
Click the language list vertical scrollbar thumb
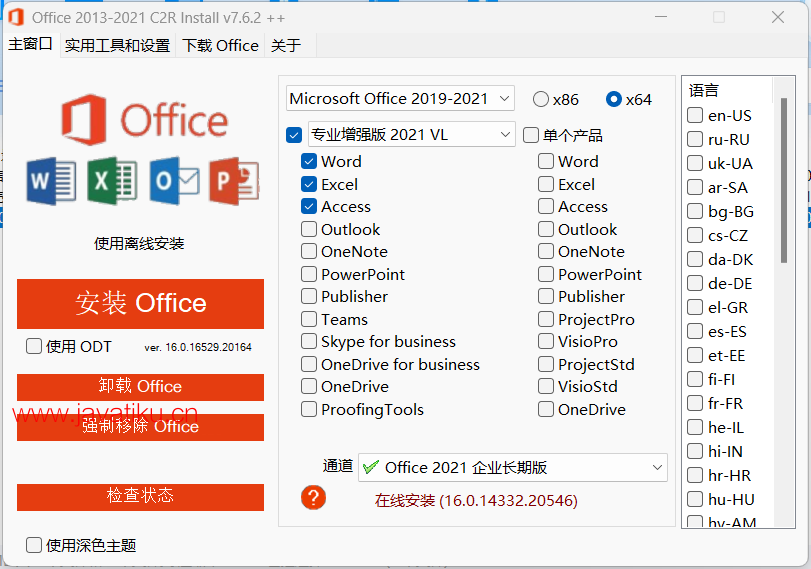784,180
